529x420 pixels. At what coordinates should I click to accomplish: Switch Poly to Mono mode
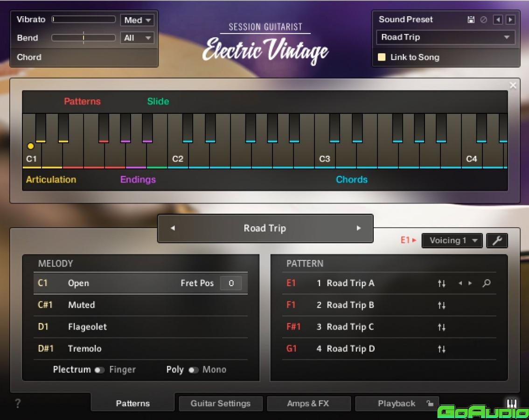[x=194, y=370]
